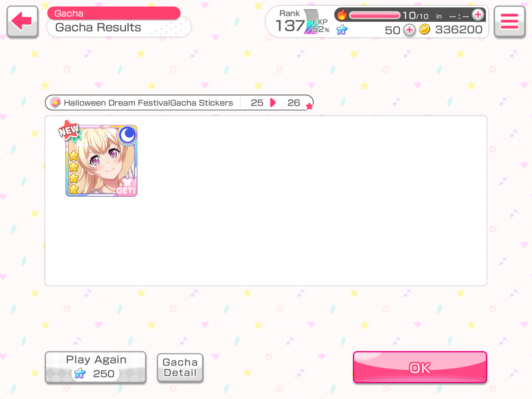Tap the gold coin icon
The height and width of the screenshot is (399, 532).
[x=424, y=29]
